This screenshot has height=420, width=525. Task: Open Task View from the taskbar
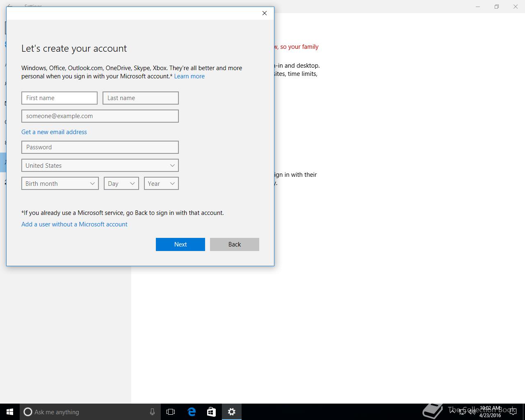click(x=171, y=412)
